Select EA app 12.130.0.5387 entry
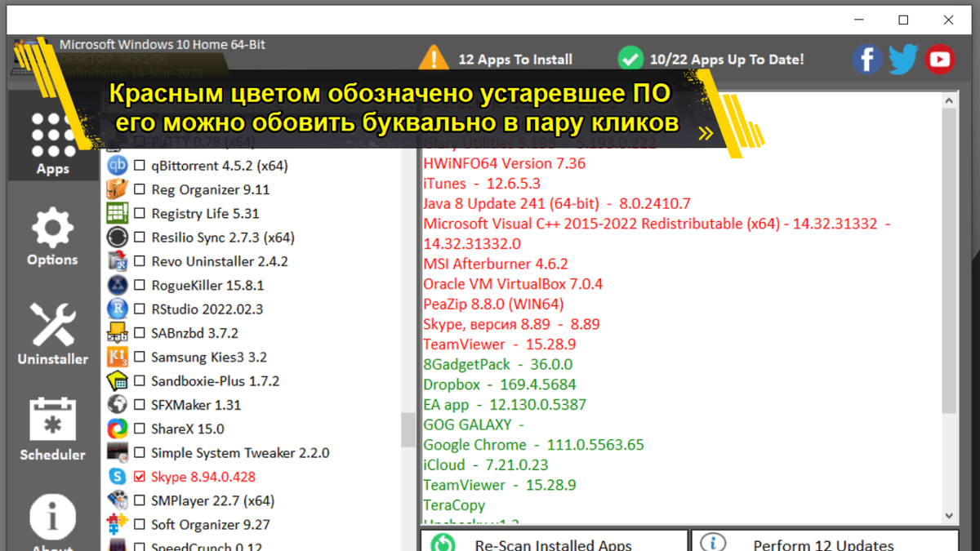 point(504,405)
